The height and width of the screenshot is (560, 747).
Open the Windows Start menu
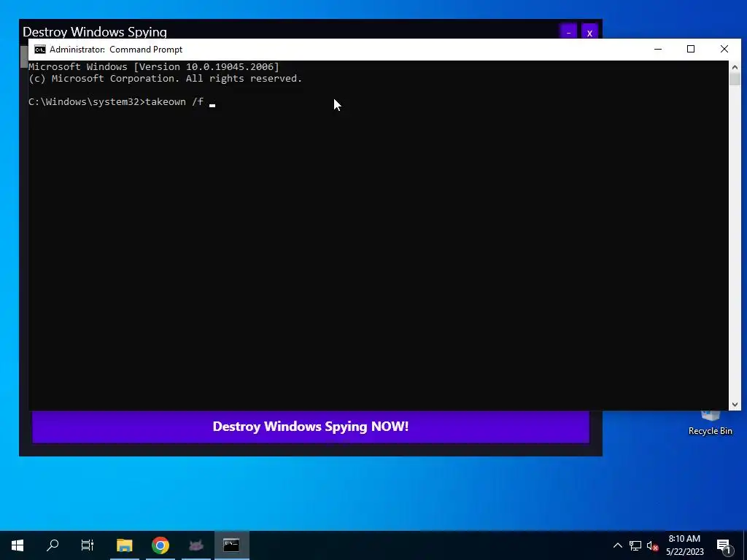pos(18,545)
